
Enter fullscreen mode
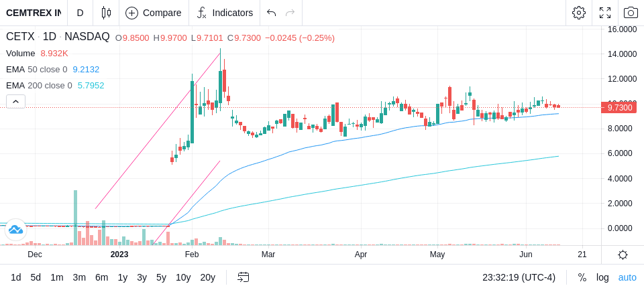pos(605,13)
